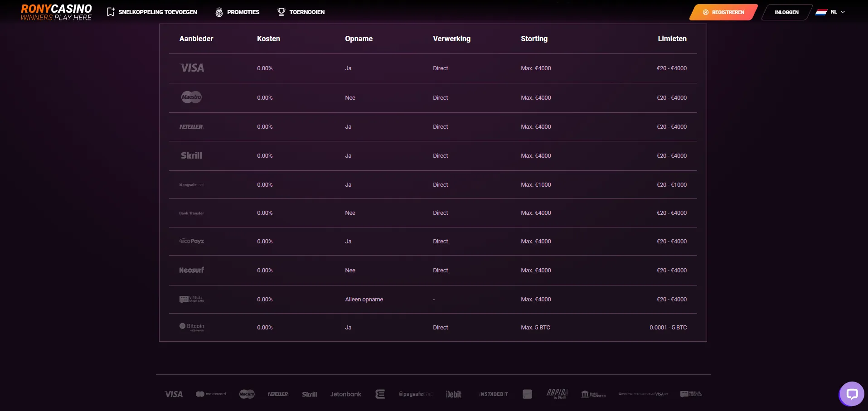The height and width of the screenshot is (411, 868).
Task: Go to Promoties in the top menu
Action: (238, 12)
